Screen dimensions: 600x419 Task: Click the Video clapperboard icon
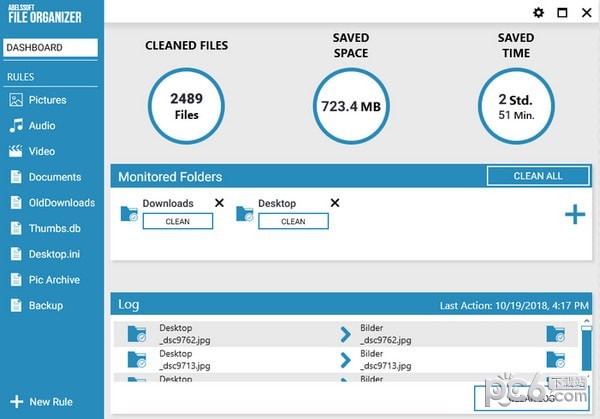click(x=16, y=152)
